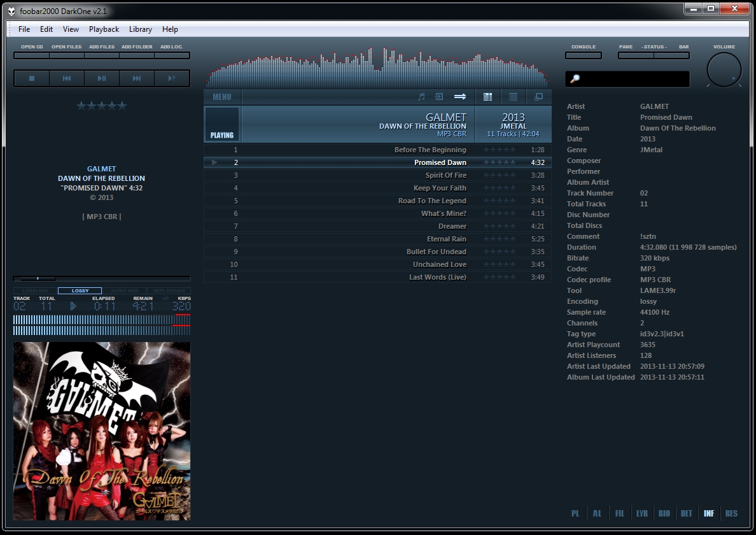Click the Dawn Of The Rebellion cover art
This screenshot has width=756, height=535.
102,431
